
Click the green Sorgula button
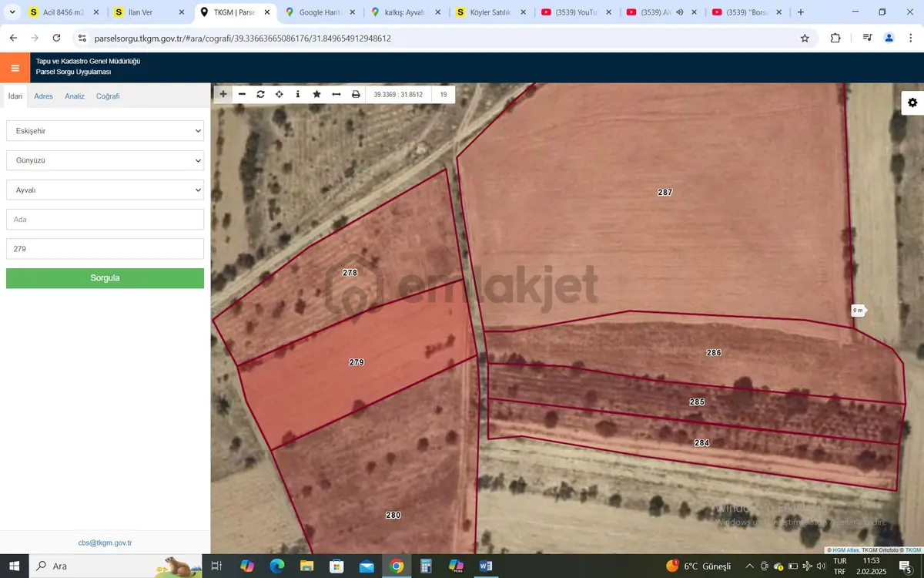coord(105,278)
